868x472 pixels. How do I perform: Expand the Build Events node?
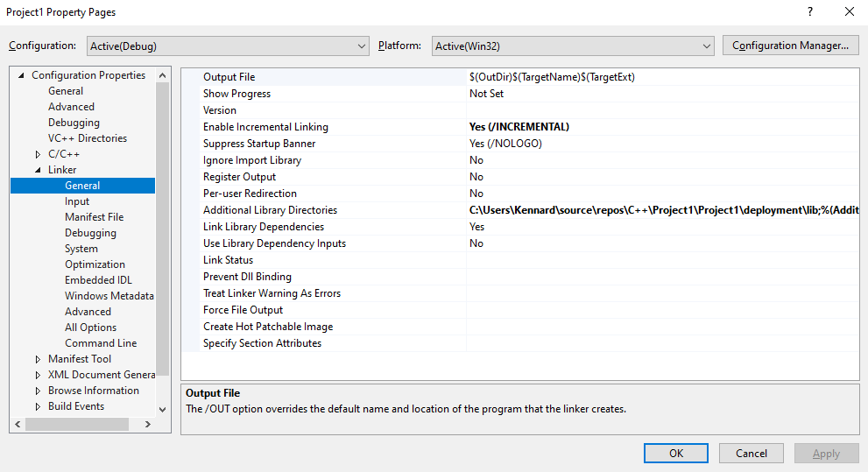tap(38, 407)
